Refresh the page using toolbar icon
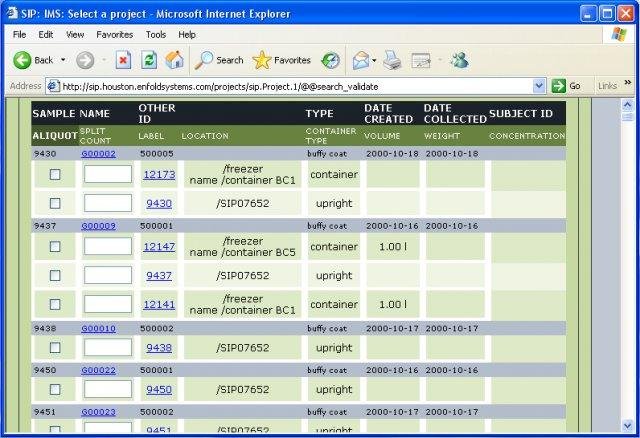 pos(149,60)
